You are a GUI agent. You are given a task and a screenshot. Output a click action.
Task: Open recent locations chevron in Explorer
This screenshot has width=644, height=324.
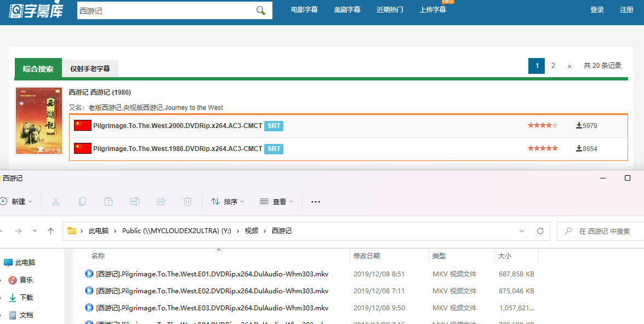pyautogui.click(x=35, y=231)
